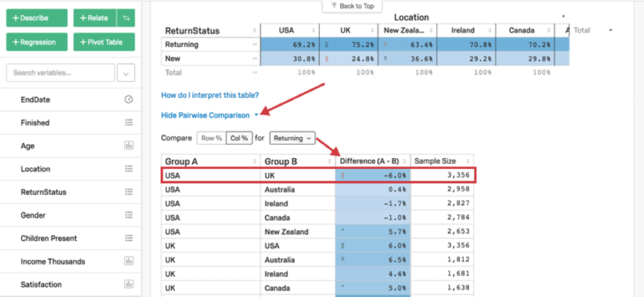Screen dimensions: 644x297
Task: Enable Col % comparison mode
Action: click(x=239, y=138)
